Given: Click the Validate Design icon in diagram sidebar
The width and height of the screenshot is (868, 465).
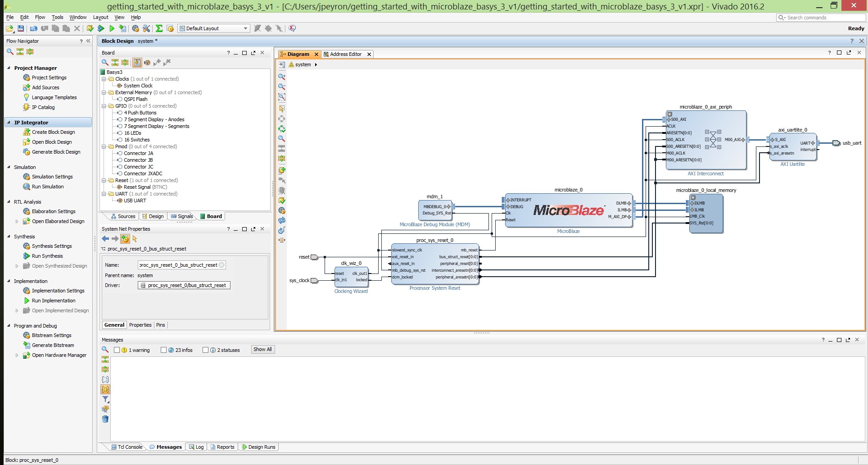Looking at the screenshot, I should click(x=282, y=201).
